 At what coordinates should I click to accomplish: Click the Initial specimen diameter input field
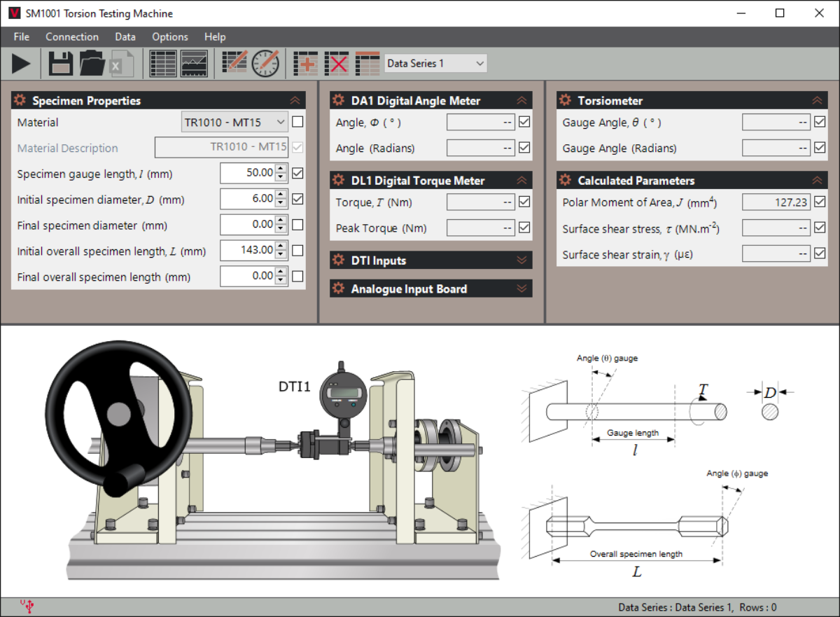[247, 199]
